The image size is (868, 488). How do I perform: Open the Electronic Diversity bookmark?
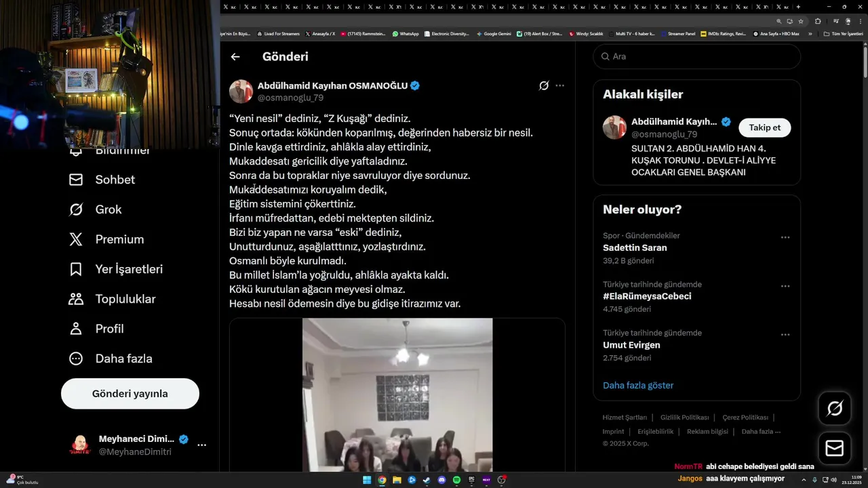[446, 33]
